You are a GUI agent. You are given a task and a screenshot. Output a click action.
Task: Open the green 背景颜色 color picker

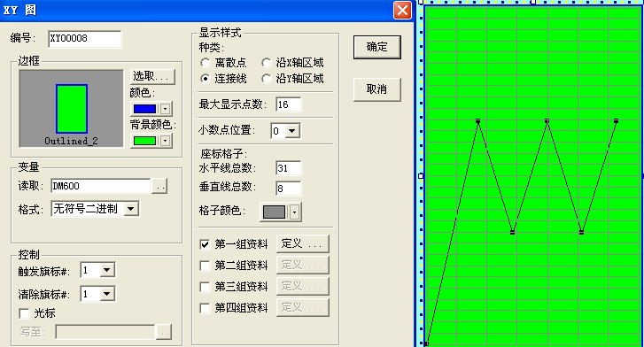[x=151, y=141]
